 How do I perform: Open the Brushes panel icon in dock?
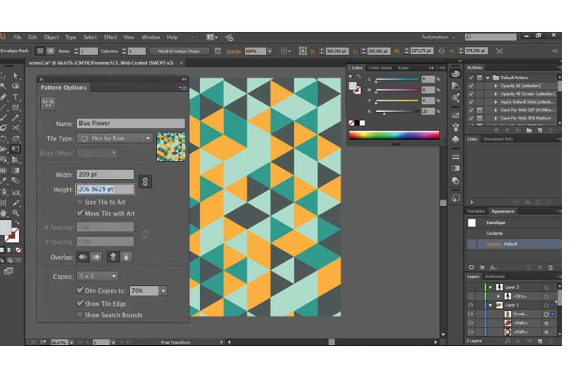pos(456,127)
